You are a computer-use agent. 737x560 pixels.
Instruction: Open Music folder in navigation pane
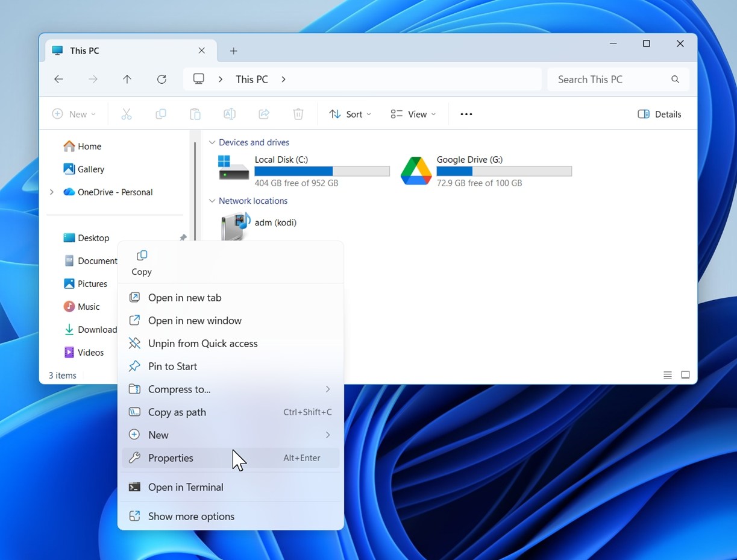click(x=82, y=307)
